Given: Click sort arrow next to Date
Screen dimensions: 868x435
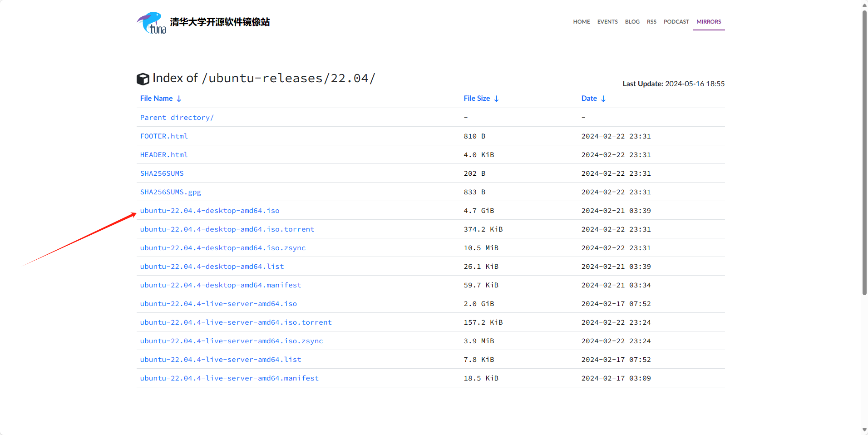Looking at the screenshot, I should [x=603, y=99].
